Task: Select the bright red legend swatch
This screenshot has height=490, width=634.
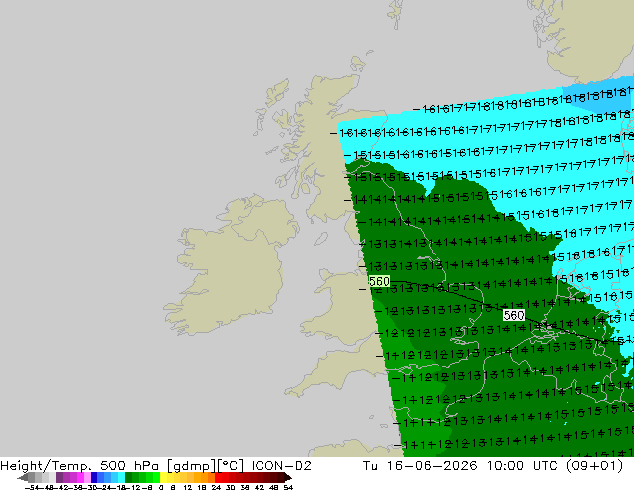Action: click(219, 477)
